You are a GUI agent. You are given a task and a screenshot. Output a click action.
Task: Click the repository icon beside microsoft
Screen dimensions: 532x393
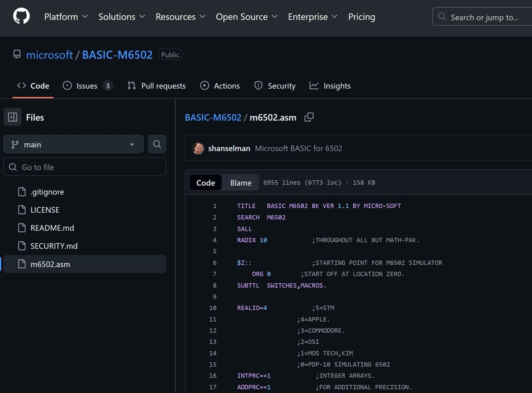point(17,54)
